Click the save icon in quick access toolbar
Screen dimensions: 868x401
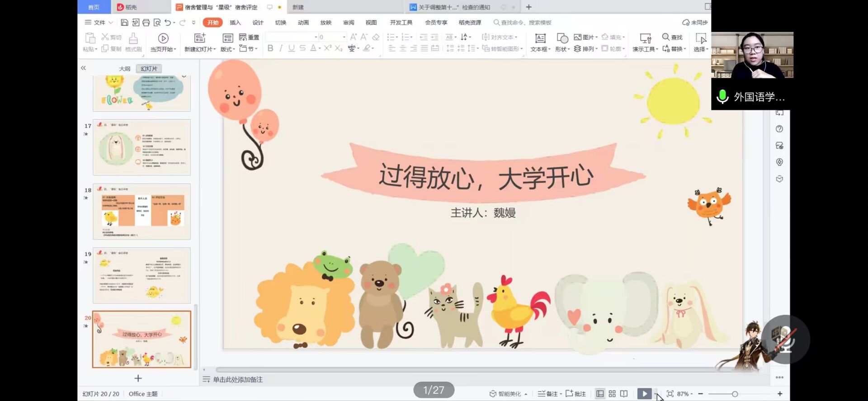click(x=124, y=23)
